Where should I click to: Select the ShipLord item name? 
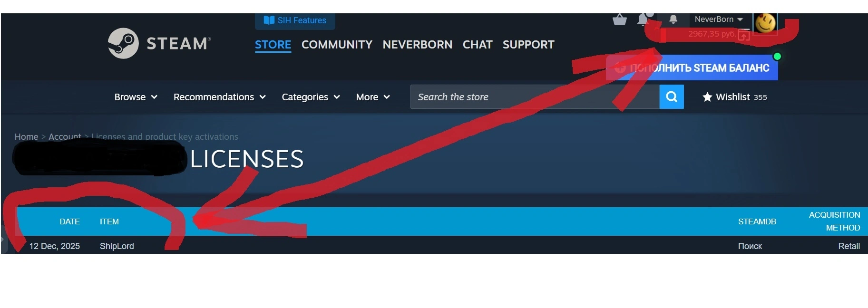pos(117,246)
